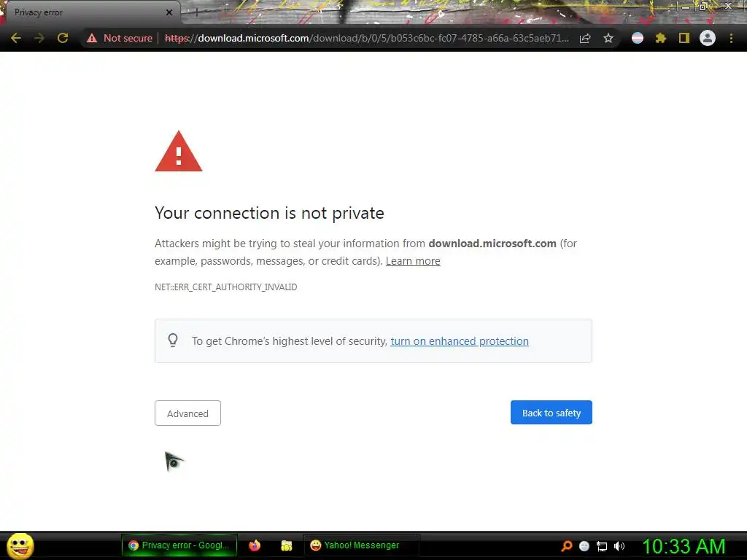Minimize the Chrome window
The height and width of the screenshot is (560, 747).
point(686,7)
